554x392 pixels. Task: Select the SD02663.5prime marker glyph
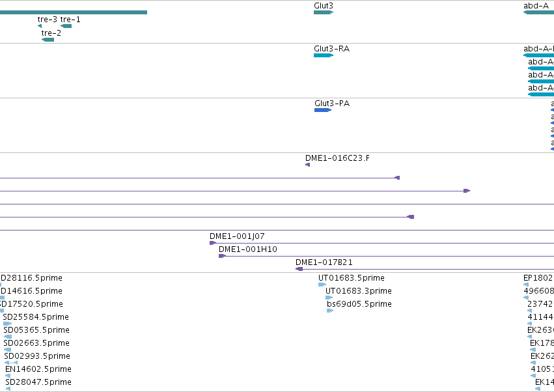pyautogui.click(x=7, y=350)
